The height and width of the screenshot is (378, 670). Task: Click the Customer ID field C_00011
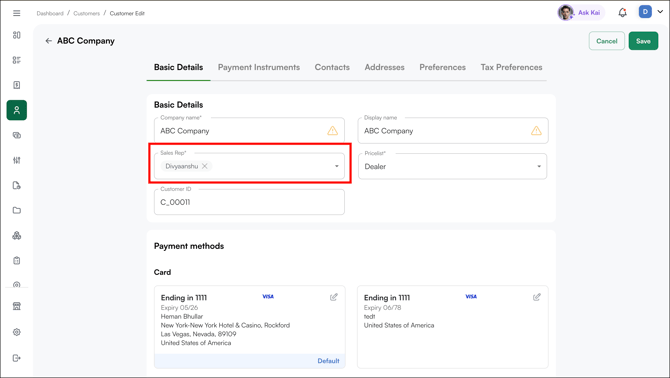pos(249,202)
